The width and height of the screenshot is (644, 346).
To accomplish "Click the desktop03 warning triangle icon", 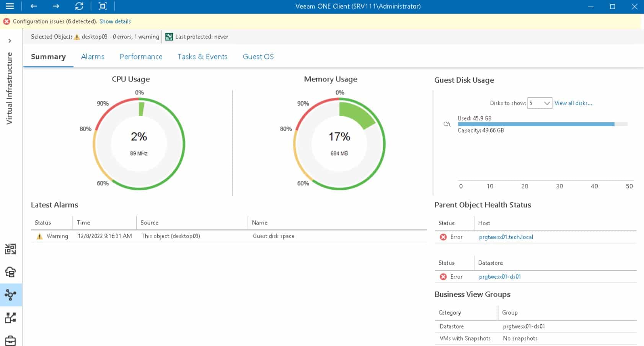I will [x=77, y=37].
